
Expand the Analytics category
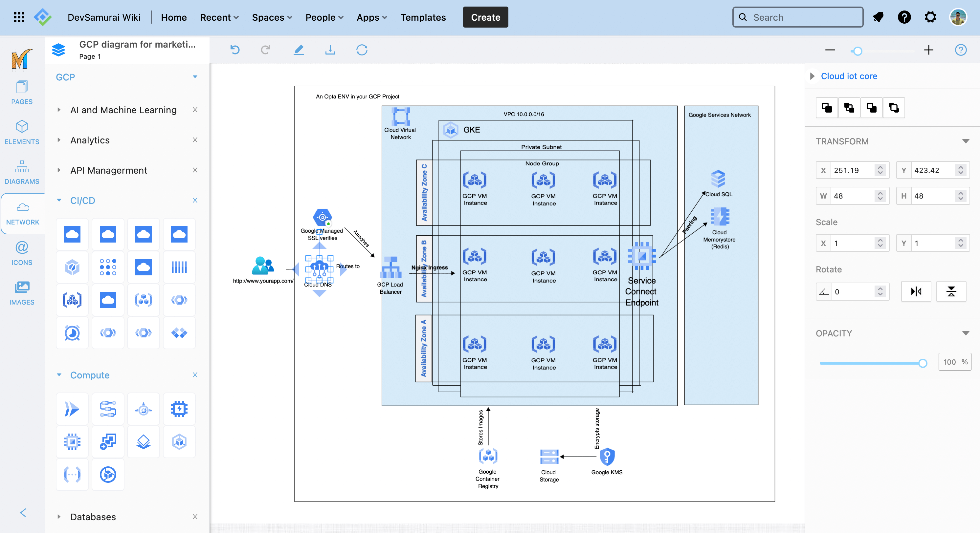click(x=59, y=140)
